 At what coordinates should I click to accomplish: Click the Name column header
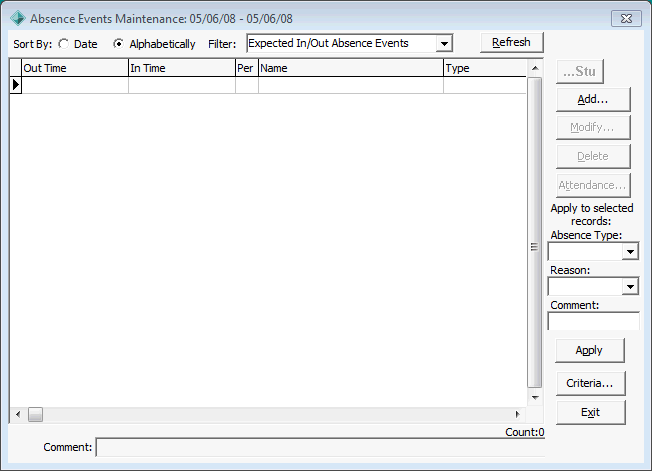click(x=351, y=68)
